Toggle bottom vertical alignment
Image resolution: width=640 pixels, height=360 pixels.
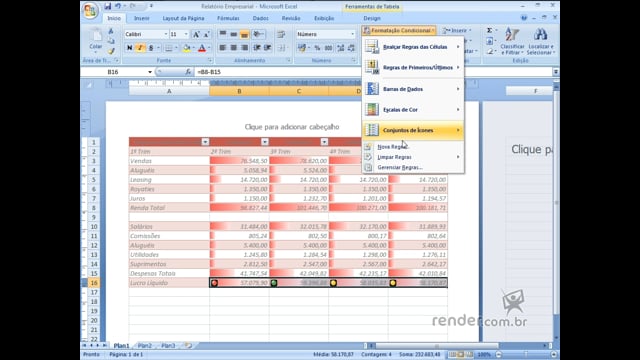coord(244,34)
